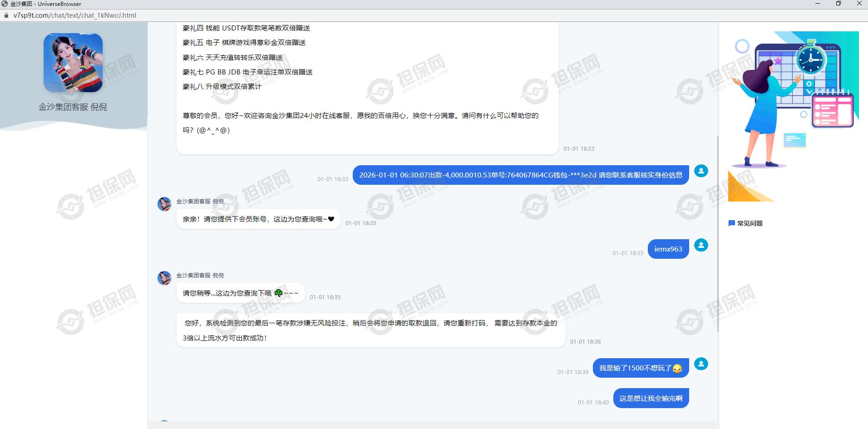The width and height of the screenshot is (868, 429).
Task: Click the blue user avatar next to iemx963 reply
Action: tap(701, 245)
